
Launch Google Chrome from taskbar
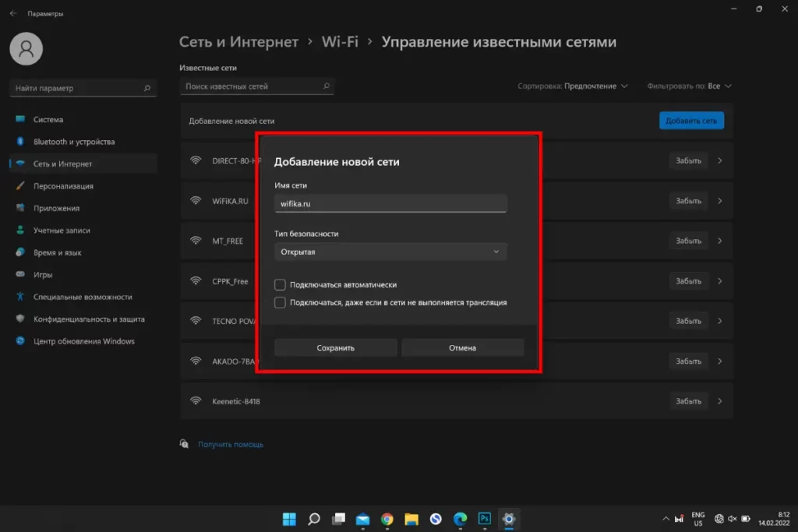[x=387, y=519]
